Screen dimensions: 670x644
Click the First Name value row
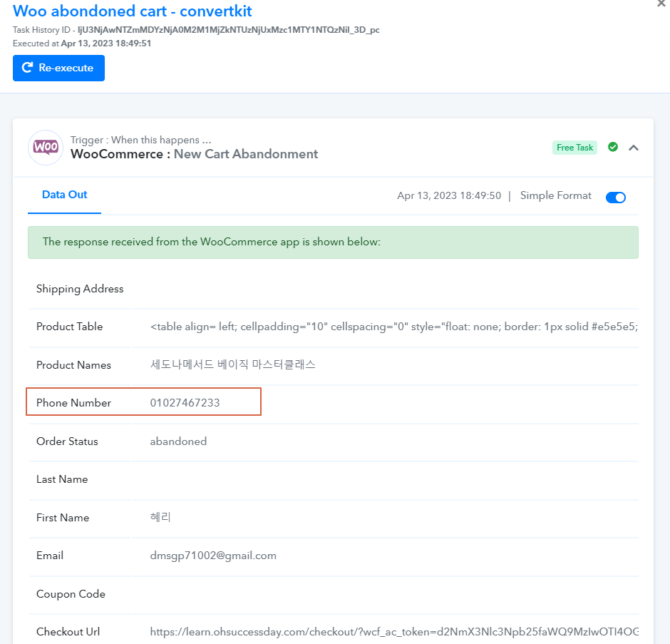click(x=334, y=518)
